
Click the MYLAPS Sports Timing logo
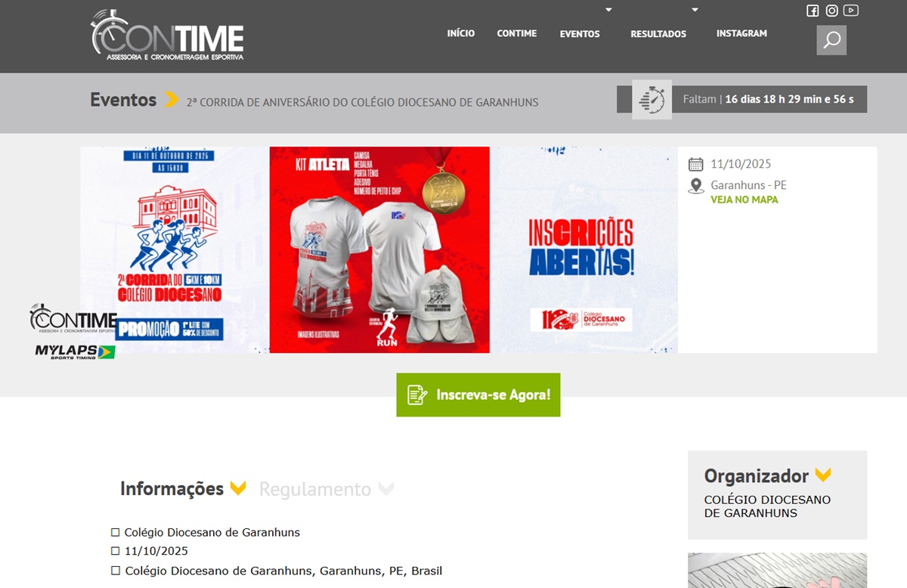pos(75,351)
